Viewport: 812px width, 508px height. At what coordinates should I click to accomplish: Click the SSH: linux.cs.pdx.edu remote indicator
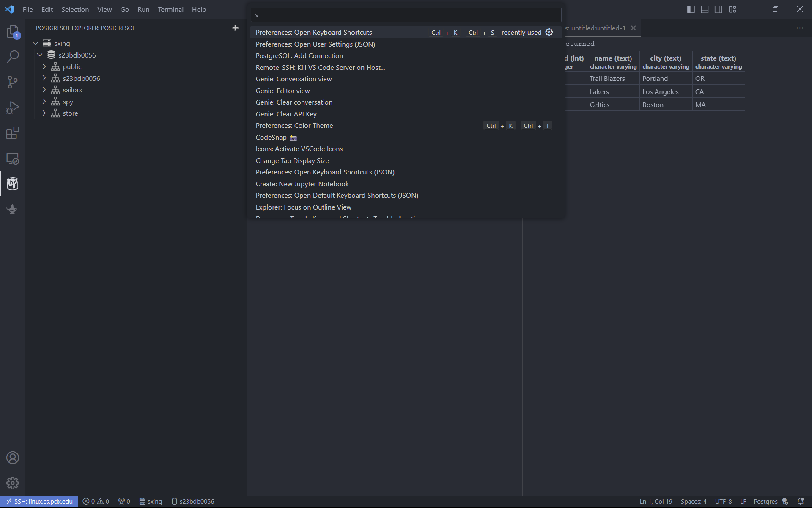pyautogui.click(x=39, y=501)
